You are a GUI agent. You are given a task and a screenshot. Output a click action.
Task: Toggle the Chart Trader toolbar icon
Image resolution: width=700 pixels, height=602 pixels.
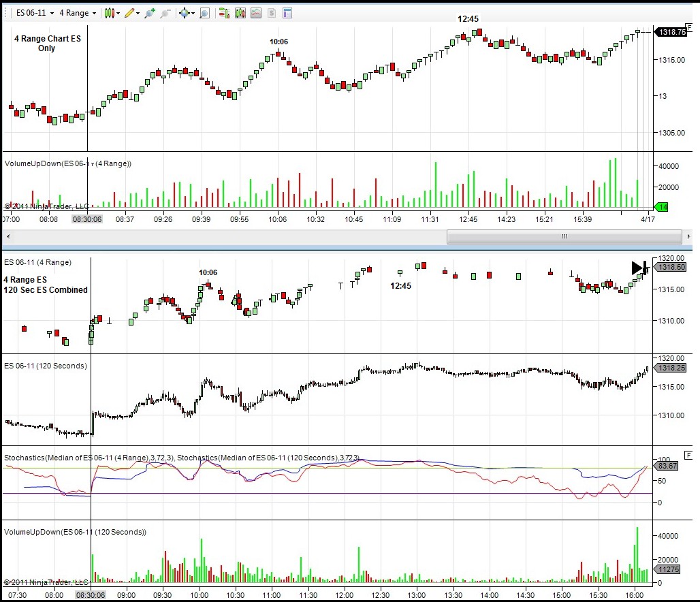click(x=224, y=13)
